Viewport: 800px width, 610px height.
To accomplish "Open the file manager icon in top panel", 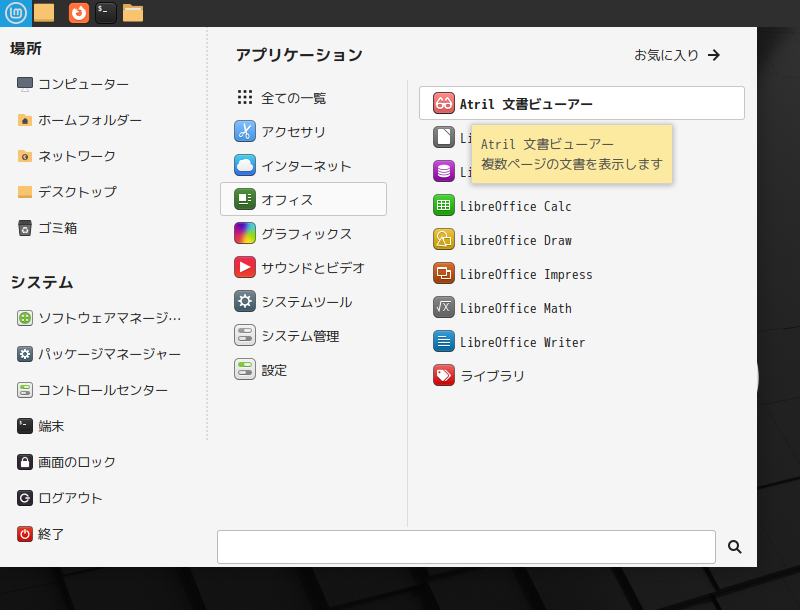I will click(133, 13).
